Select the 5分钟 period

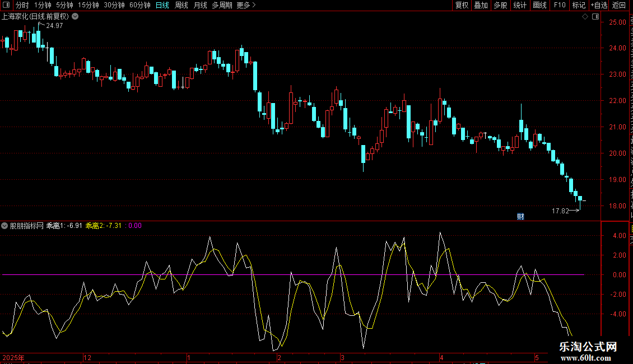coord(64,5)
